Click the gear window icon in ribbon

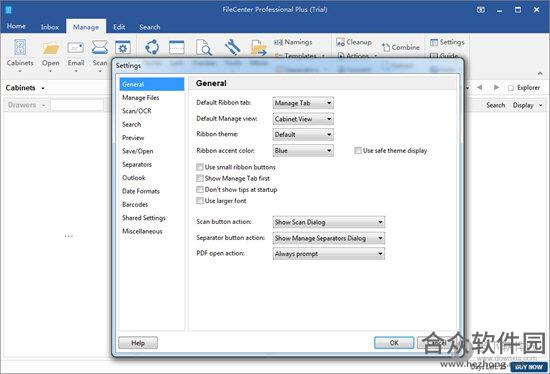point(123,48)
